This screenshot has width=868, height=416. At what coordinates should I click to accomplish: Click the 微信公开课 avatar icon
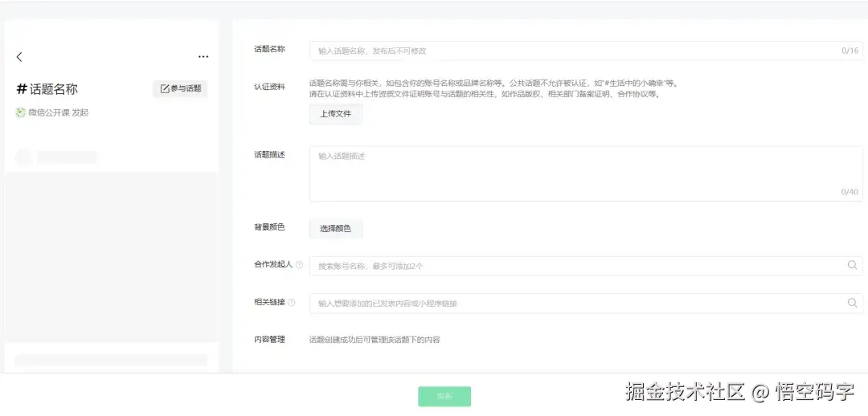click(x=20, y=113)
